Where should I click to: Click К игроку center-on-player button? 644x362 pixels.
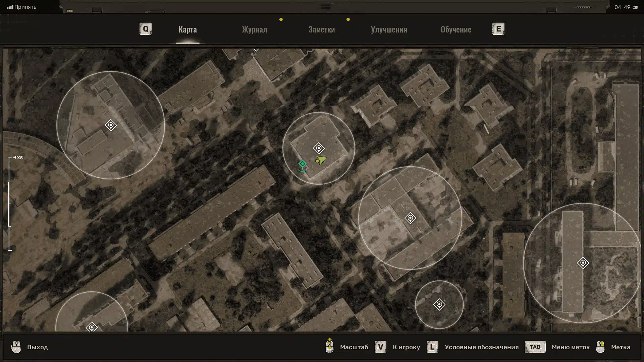coord(406,347)
